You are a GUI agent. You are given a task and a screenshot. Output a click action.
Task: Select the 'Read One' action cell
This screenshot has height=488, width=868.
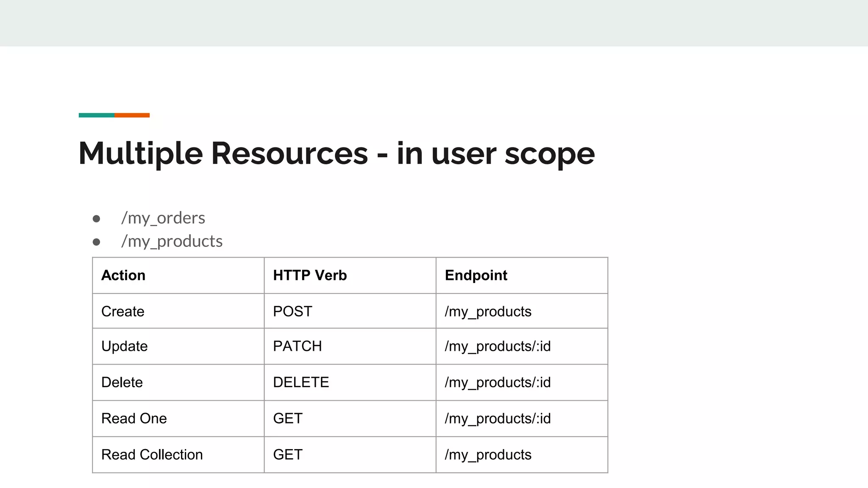tap(178, 419)
